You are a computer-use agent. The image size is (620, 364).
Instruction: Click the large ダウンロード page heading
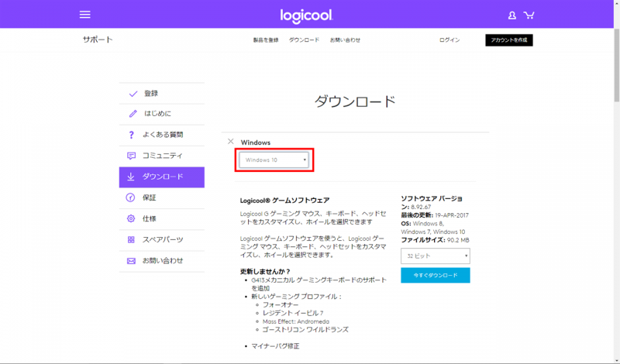(355, 101)
